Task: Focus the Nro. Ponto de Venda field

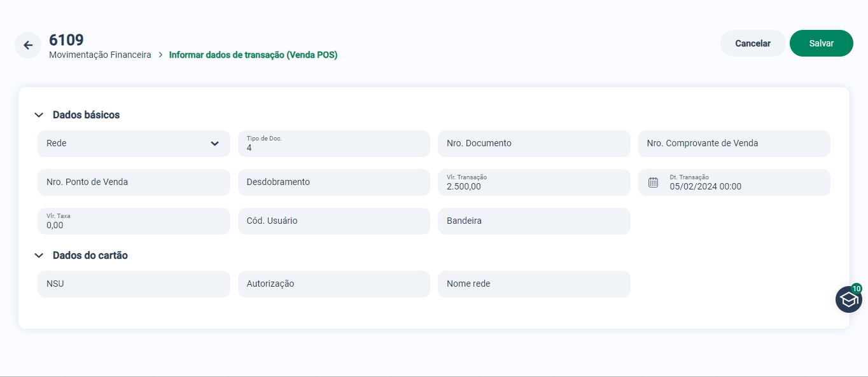Action: (134, 182)
